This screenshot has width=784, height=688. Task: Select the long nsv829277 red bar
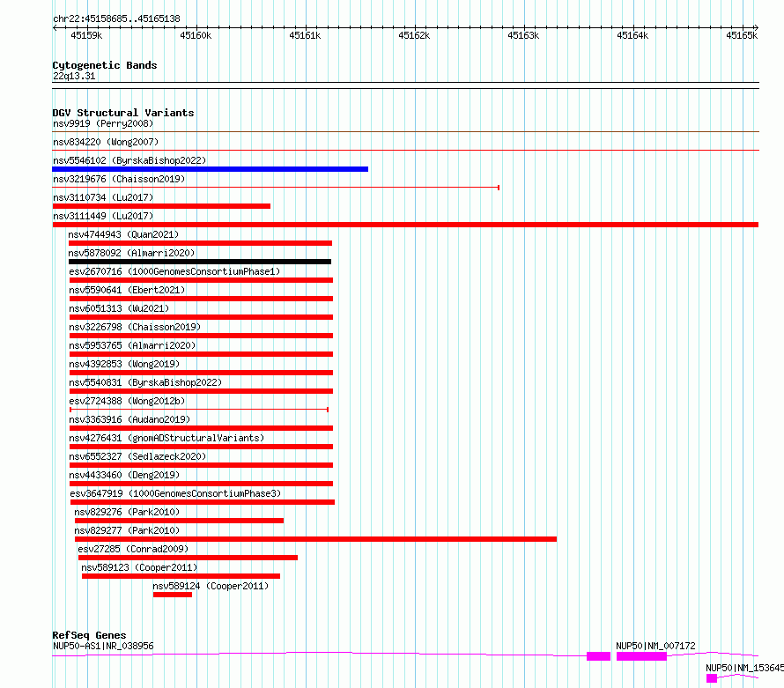click(315, 539)
